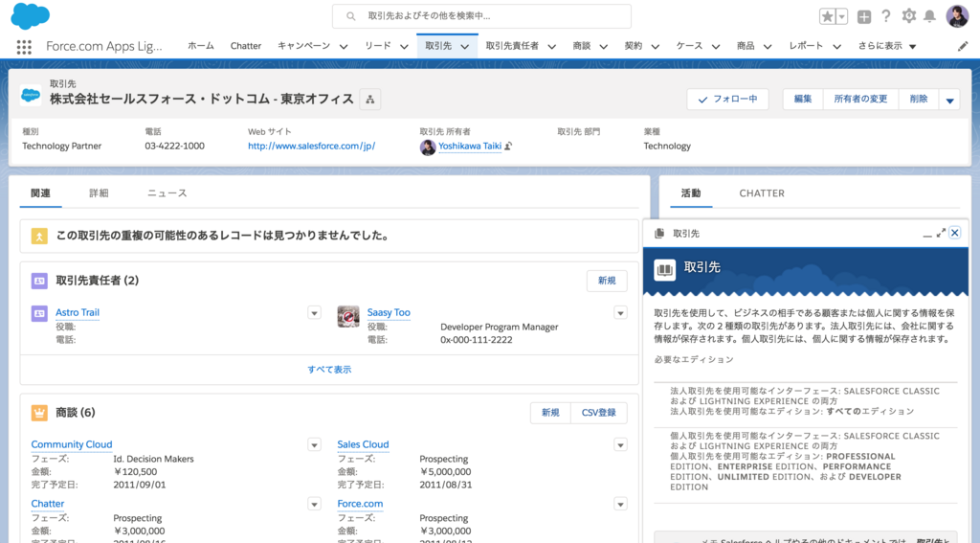
Task: Open the Saasy Too row actions menu
Action: pyautogui.click(x=620, y=313)
